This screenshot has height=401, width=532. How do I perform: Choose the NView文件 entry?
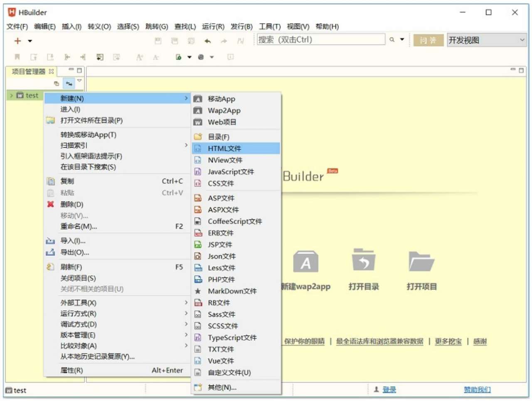tap(236, 160)
